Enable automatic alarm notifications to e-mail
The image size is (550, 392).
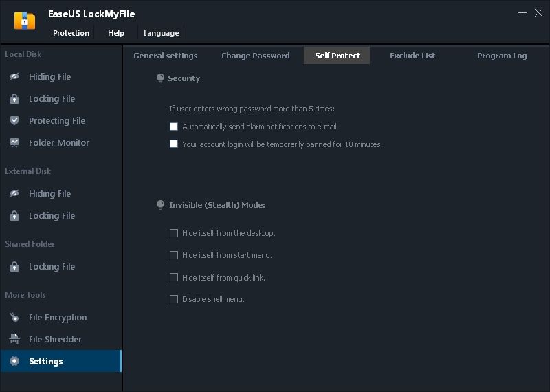click(x=174, y=127)
